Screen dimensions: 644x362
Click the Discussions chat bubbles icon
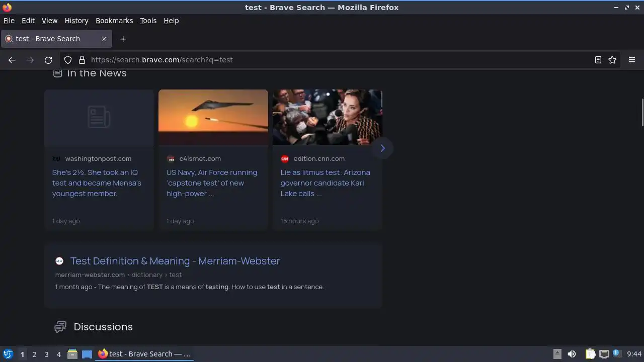(x=60, y=327)
